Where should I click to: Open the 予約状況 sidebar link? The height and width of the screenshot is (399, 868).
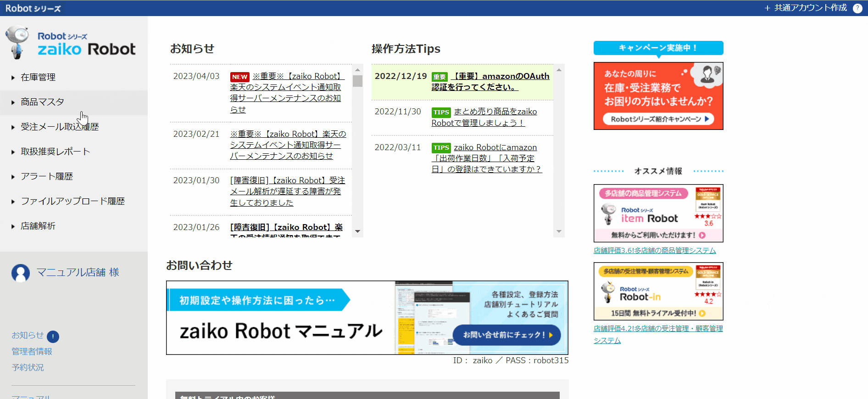[28, 368]
